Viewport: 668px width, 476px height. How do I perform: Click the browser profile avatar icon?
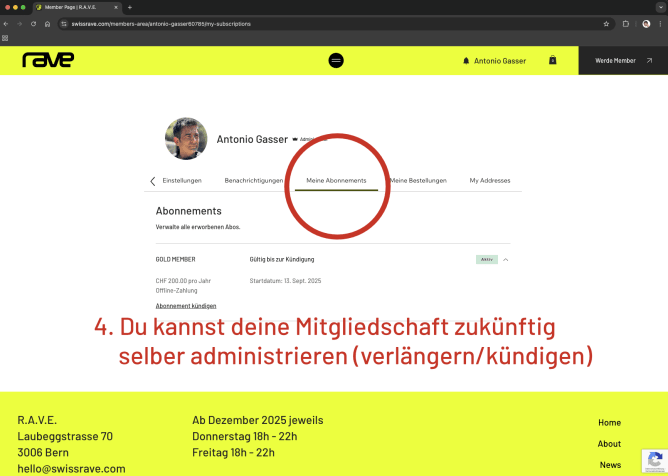(646, 24)
